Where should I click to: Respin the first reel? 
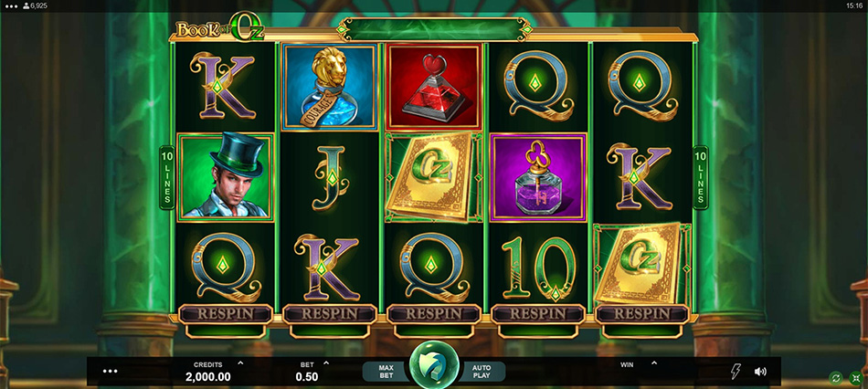click(226, 314)
